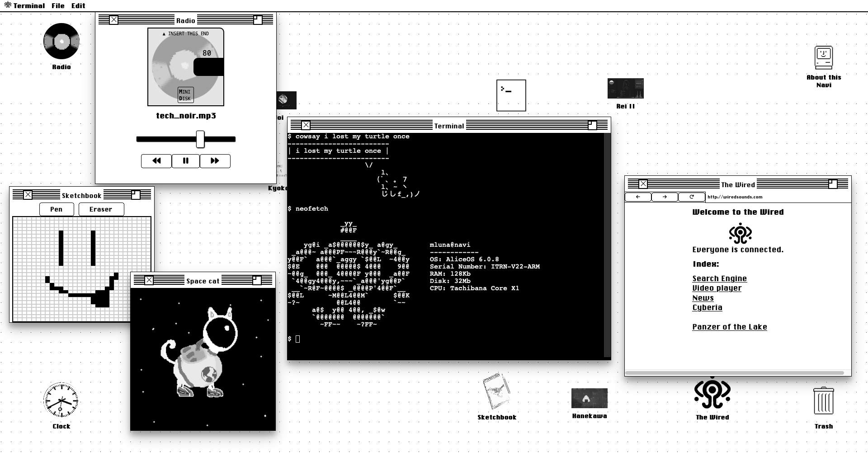Skip back to the previous radio track
Viewport: 868px width, 457px height.
pos(156,161)
